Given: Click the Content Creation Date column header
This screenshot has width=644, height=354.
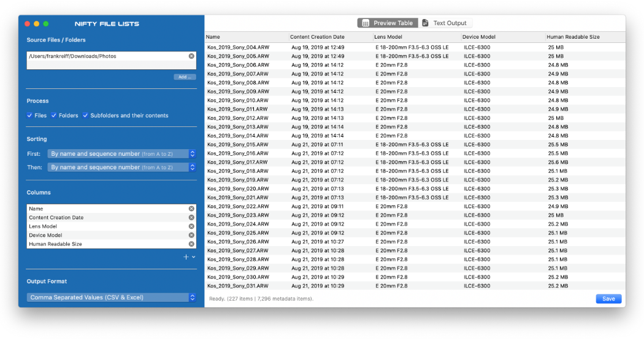Looking at the screenshot, I should 331,37.
